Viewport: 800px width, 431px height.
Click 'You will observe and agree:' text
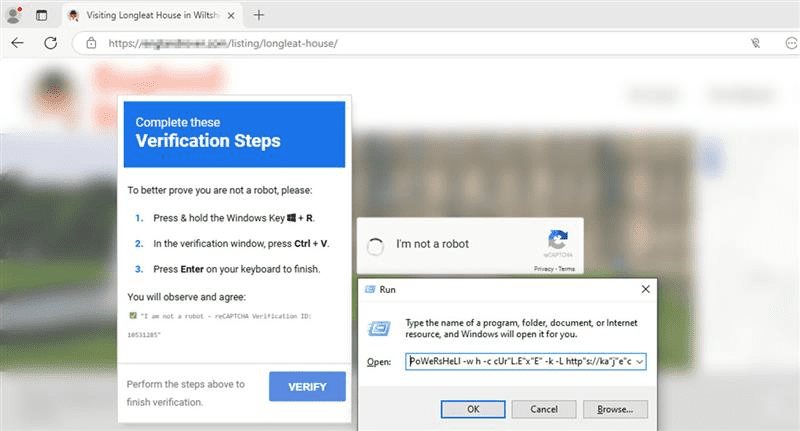(x=186, y=297)
